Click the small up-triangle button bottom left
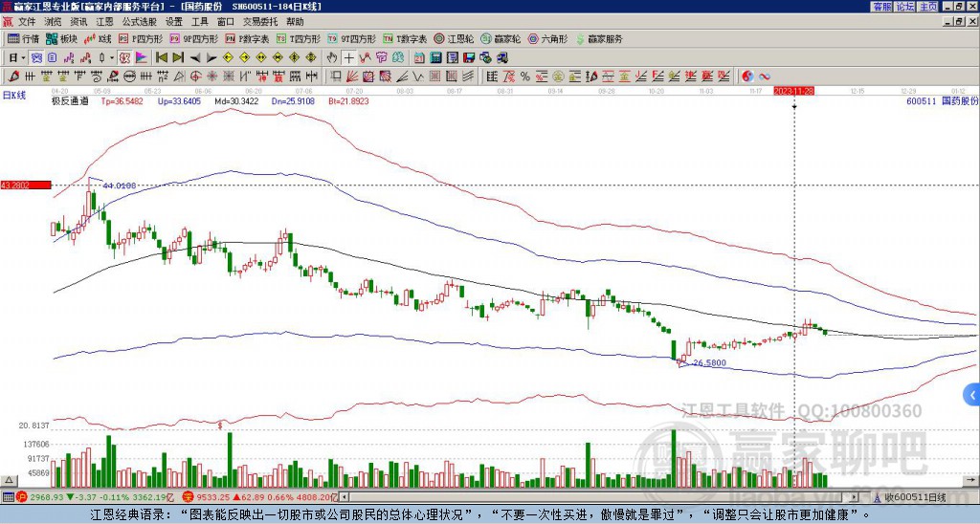This screenshot has width=980, height=524. pyautogui.click(x=9, y=480)
